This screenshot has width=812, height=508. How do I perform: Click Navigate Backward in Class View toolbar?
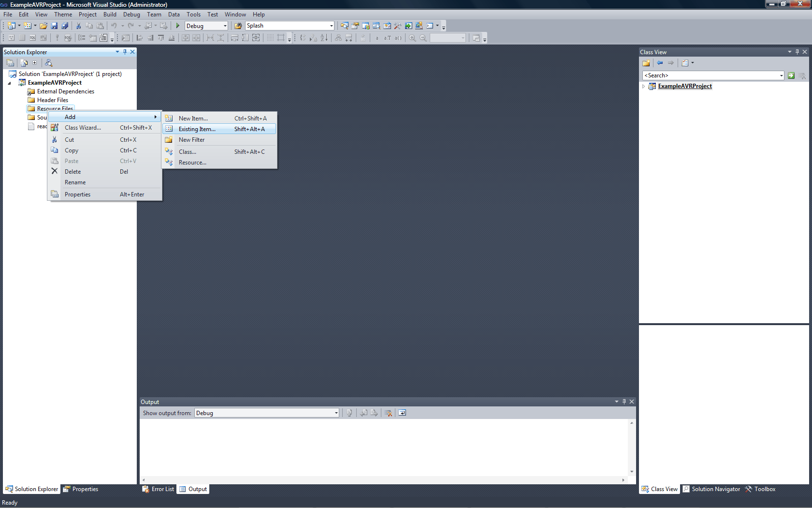tap(660, 62)
